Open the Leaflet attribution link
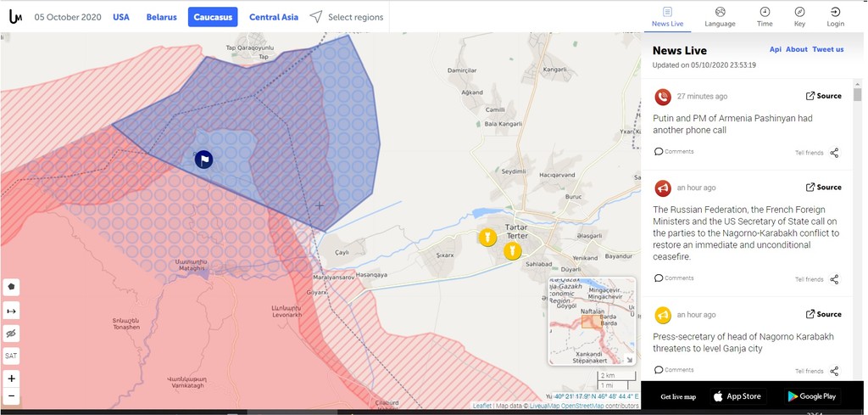868x415 pixels. pos(481,407)
